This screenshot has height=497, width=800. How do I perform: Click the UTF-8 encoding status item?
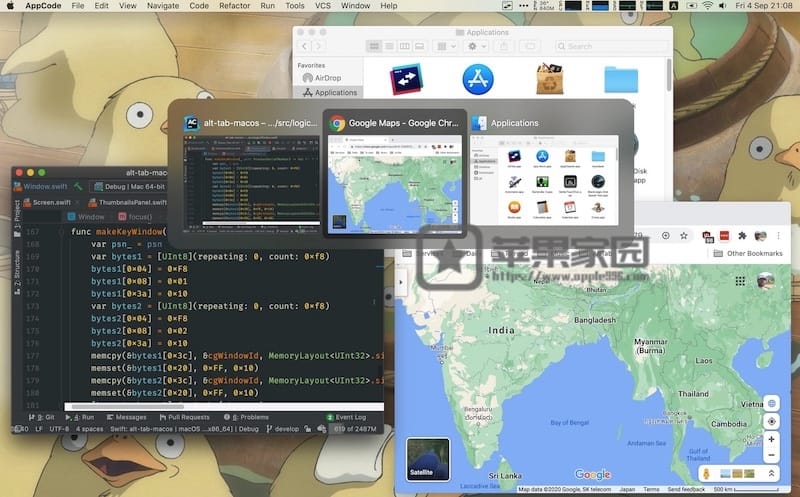59,429
